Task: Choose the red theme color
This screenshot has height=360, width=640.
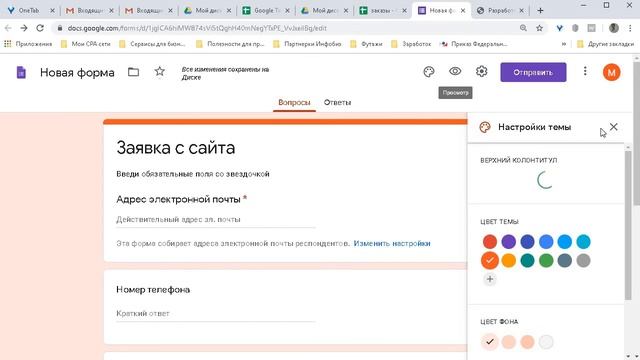Action: pos(490,242)
